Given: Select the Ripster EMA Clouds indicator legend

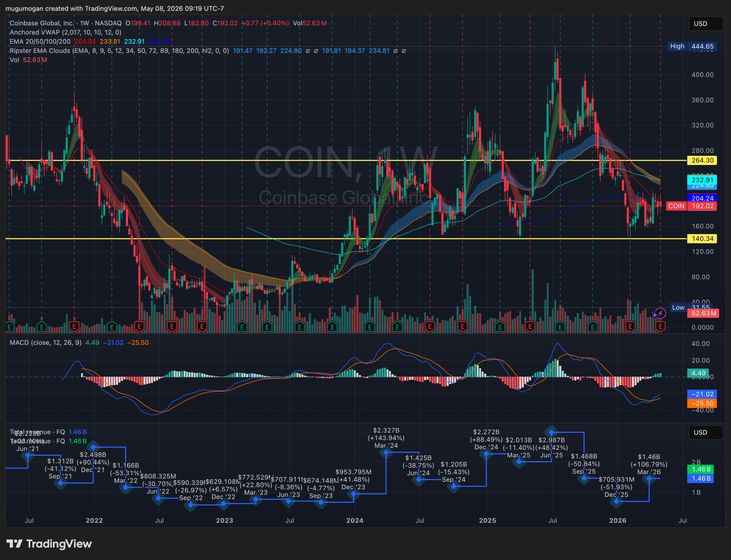Looking at the screenshot, I should (119, 51).
